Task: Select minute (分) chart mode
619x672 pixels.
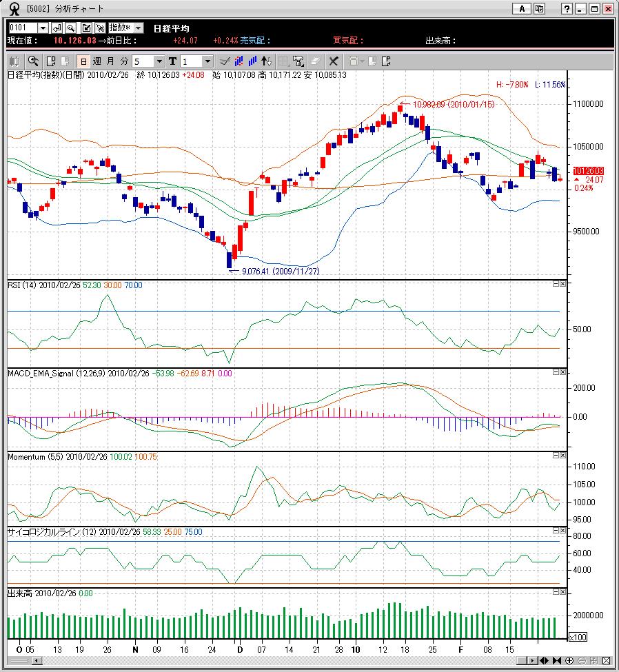Action: click(x=124, y=61)
